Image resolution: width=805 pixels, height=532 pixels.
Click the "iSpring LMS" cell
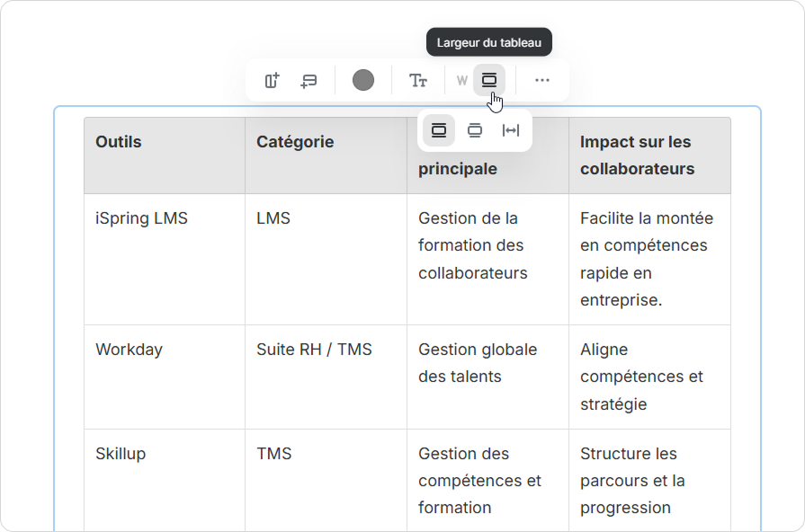(x=141, y=218)
